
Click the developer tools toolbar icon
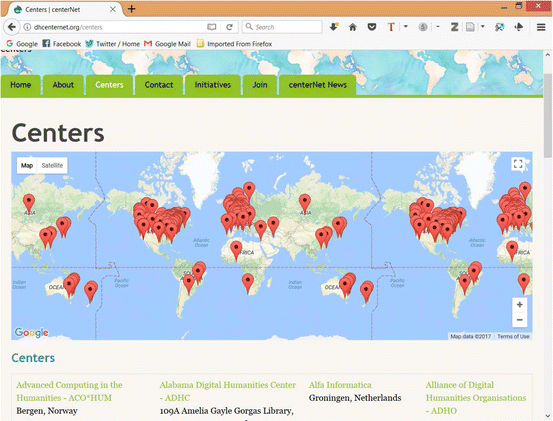[x=499, y=27]
